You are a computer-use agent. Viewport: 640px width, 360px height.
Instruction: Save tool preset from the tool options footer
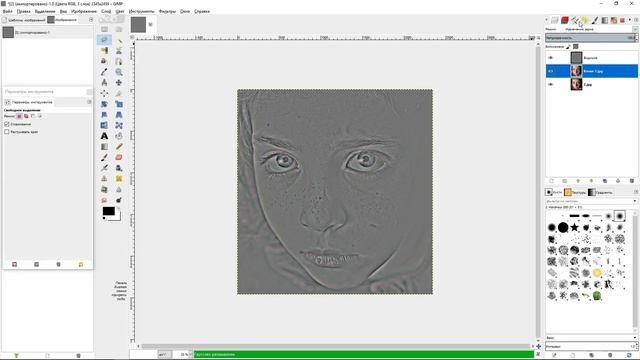point(14,264)
